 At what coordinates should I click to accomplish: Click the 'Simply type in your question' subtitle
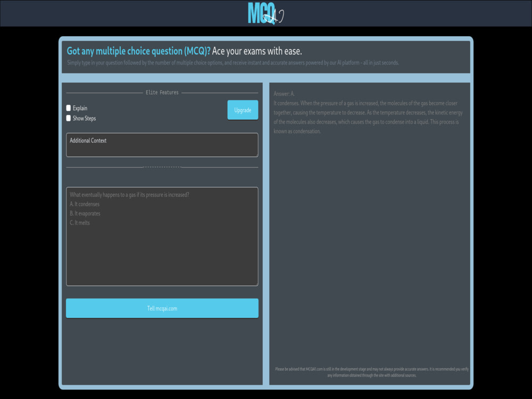[233, 63]
